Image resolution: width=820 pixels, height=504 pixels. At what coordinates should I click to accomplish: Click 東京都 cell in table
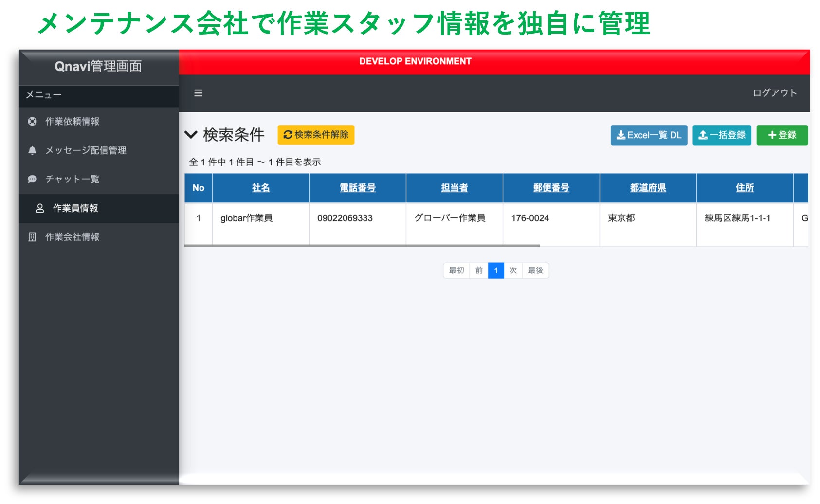[x=648, y=224]
